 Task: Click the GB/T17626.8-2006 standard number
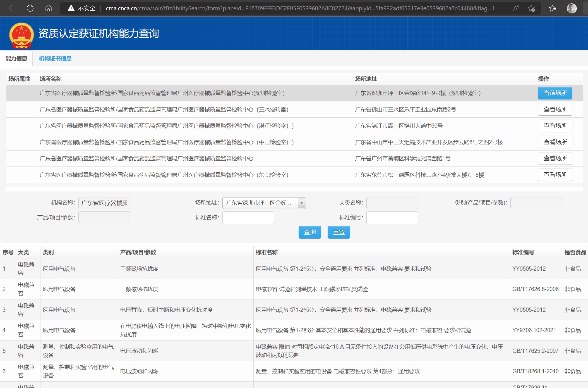[x=535, y=289]
